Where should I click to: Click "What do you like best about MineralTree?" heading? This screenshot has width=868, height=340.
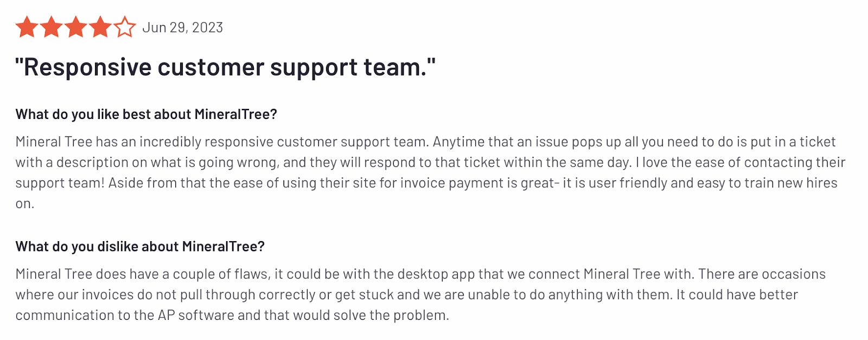[x=146, y=114]
